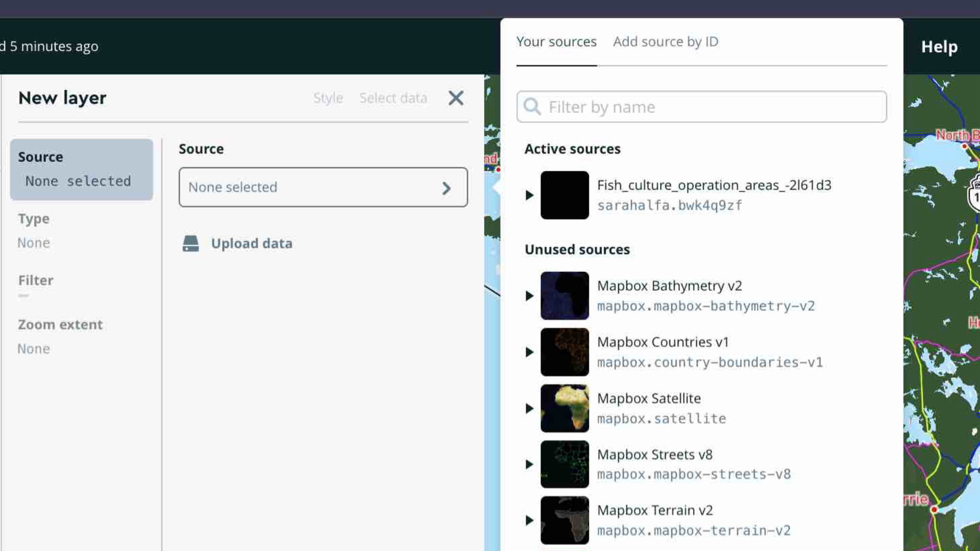Click the Mapbox Countries v1 thumbnail
This screenshot has width=980, height=551.
565,352
